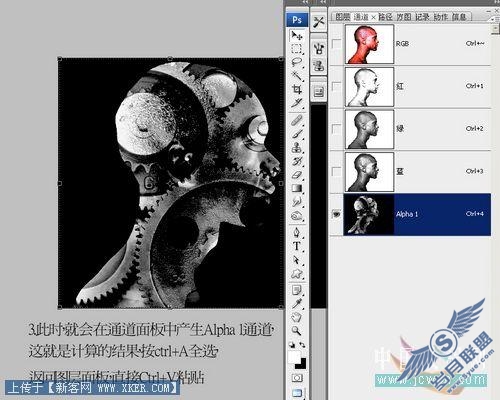Open the crossed-tools icon panel in dock
The height and width of the screenshot is (400, 500).
pyautogui.click(x=319, y=22)
